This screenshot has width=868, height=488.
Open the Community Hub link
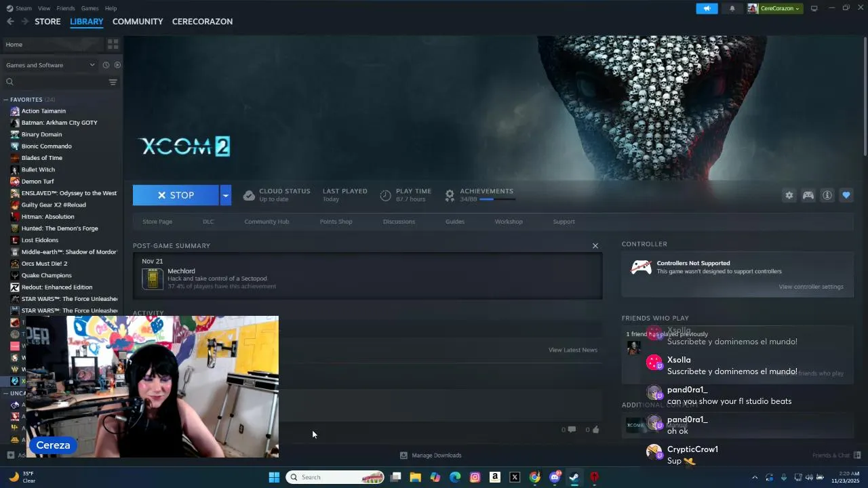tap(267, 222)
